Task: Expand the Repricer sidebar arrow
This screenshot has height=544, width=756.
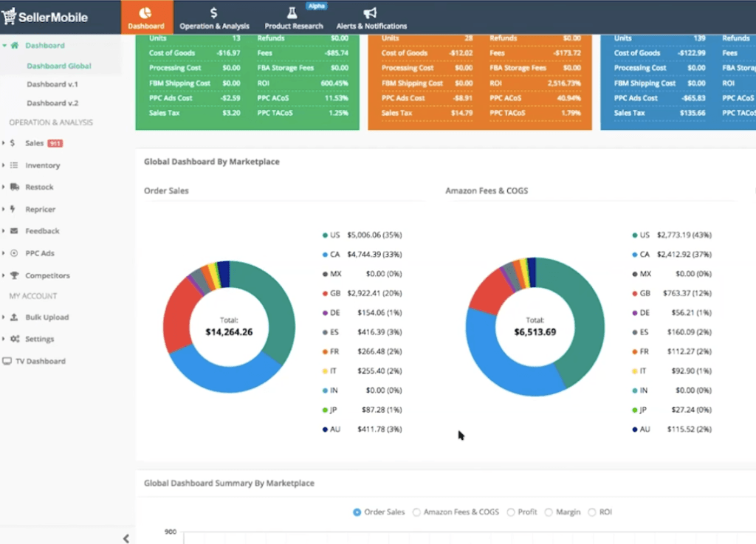Action: pos(4,209)
